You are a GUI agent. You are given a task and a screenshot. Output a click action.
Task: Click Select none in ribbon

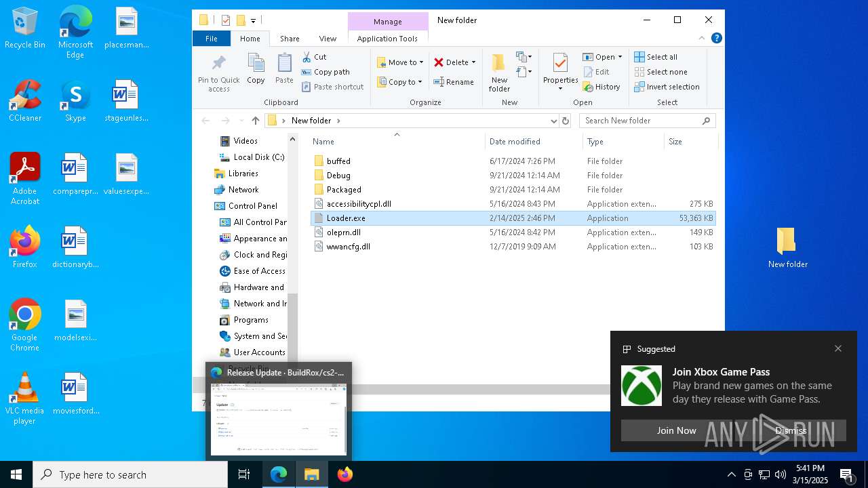click(660, 72)
